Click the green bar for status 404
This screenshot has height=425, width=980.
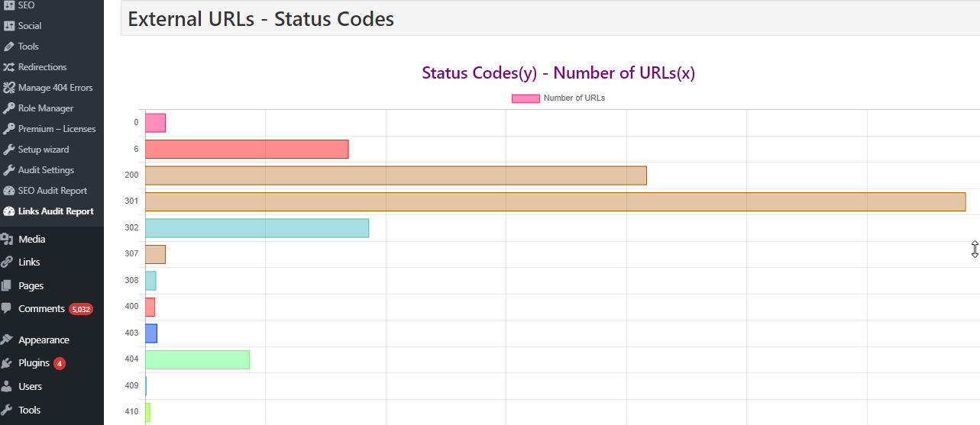click(x=197, y=359)
